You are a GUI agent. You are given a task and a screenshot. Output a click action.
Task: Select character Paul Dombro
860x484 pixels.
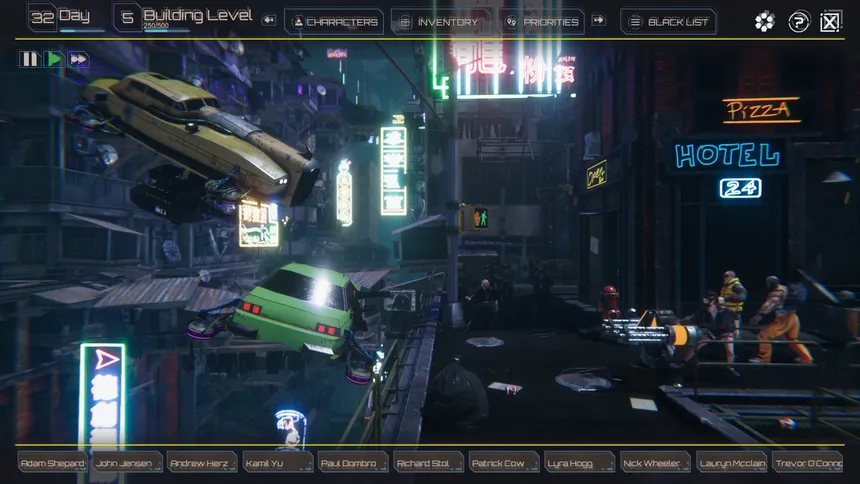pos(353,463)
